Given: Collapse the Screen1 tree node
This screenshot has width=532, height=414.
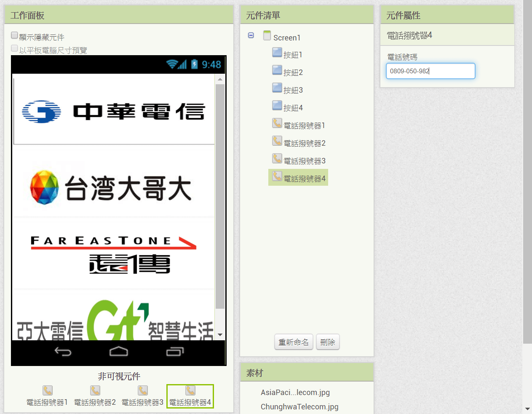Looking at the screenshot, I should [251, 35].
